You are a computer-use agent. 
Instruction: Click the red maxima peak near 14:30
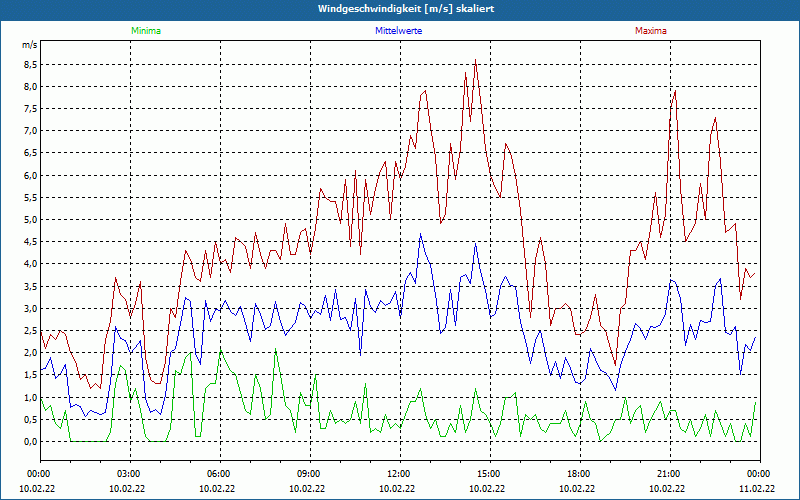point(476,60)
